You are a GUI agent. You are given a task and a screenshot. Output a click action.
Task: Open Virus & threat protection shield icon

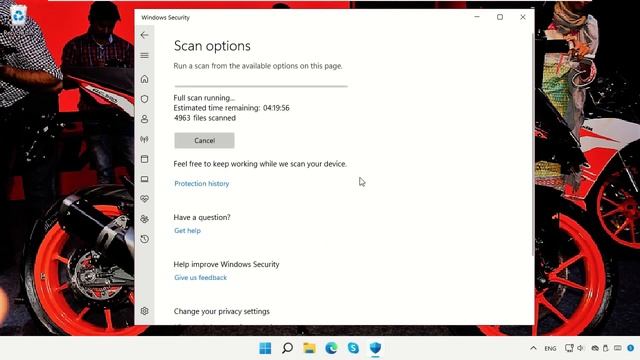[144, 99]
